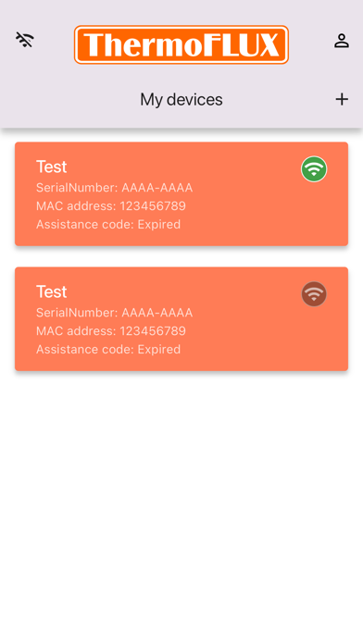Viewport: 363px width, 644px height.
Task: Tap the dimmed brown Wi-Fi status icon
Action: 314,293
